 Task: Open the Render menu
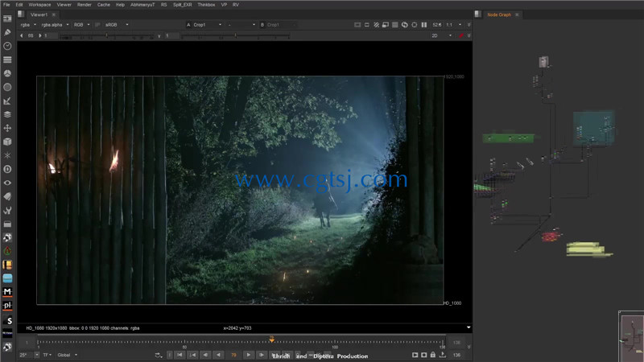coord(85,5)
